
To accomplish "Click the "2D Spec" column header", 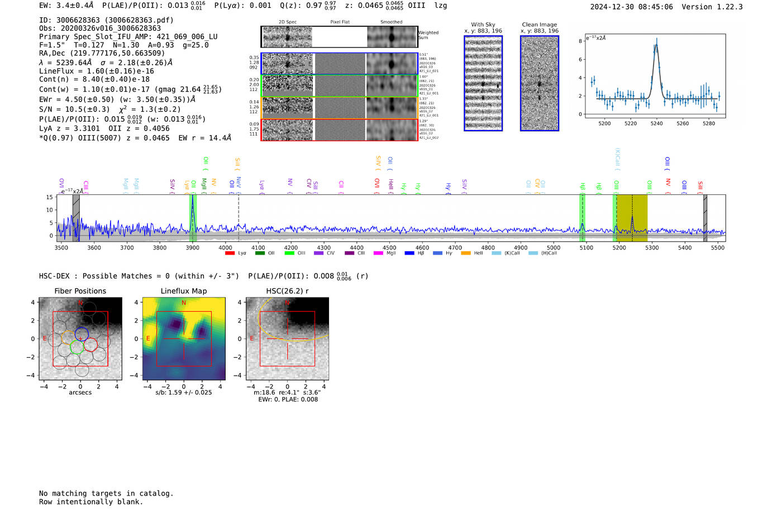I will pyautogui.click(x=288, y=22).
